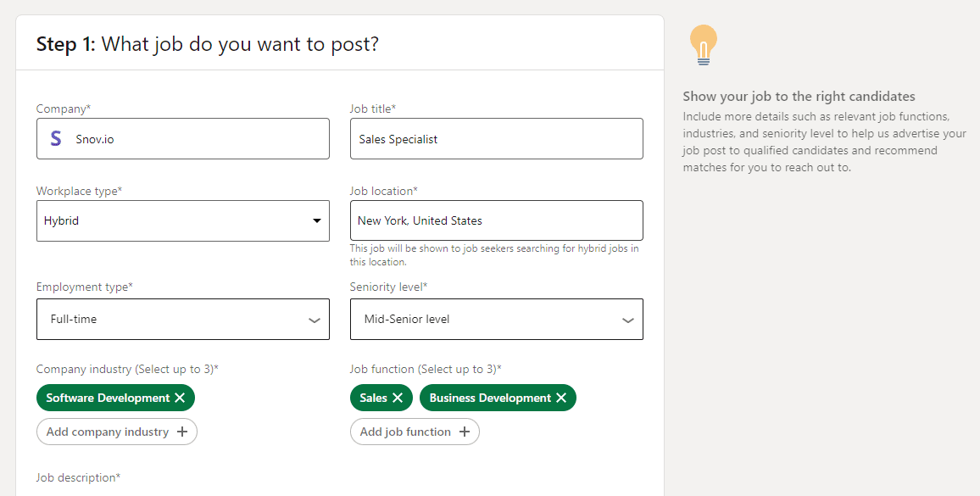This screenshot has height=496, width=980.
Task: Select the Software Development tag label
Action: click(x=108, y=398)
